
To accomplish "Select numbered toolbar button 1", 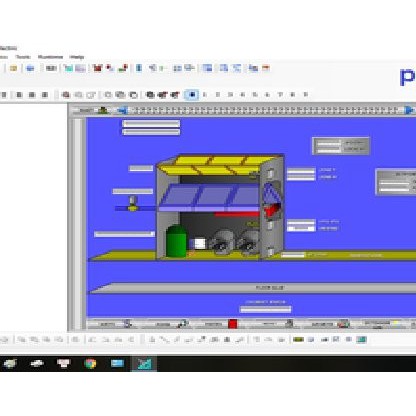I will [205, 95].
